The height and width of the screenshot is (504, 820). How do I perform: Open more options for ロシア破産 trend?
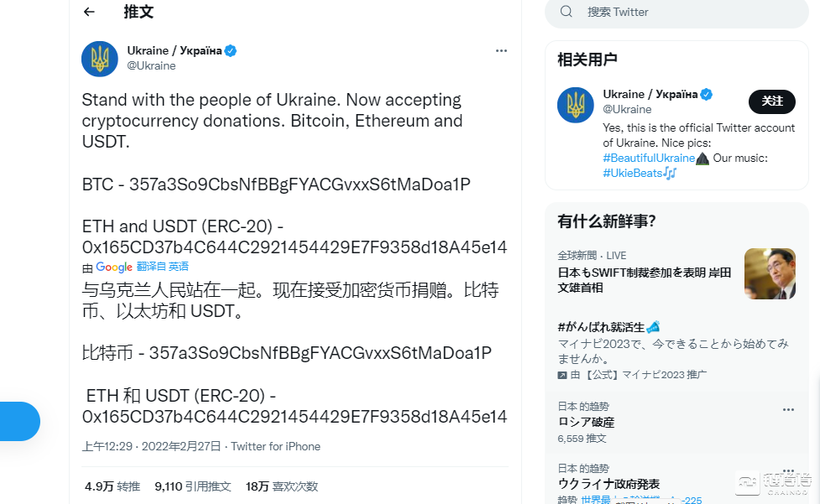(x=788, y=410)
